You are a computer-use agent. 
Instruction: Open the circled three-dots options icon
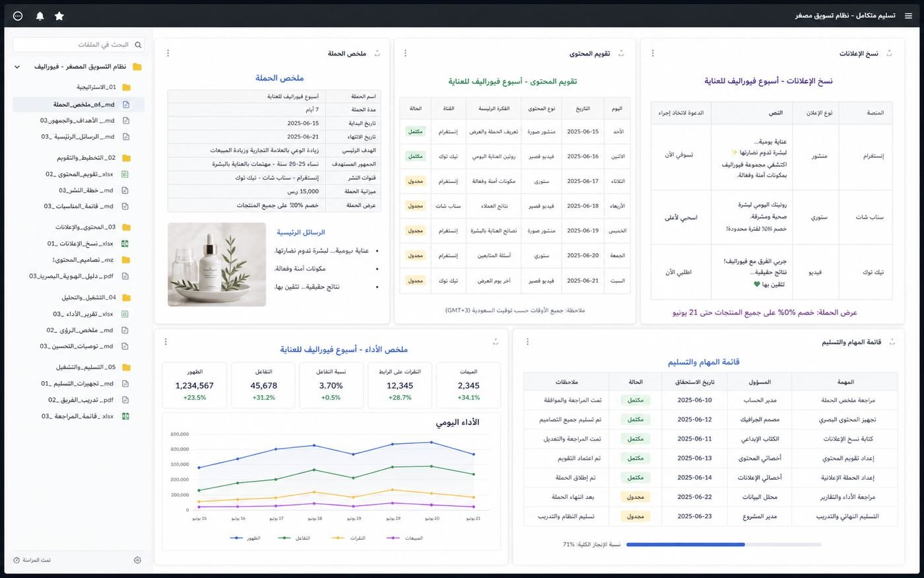click(x=18, y=16)
